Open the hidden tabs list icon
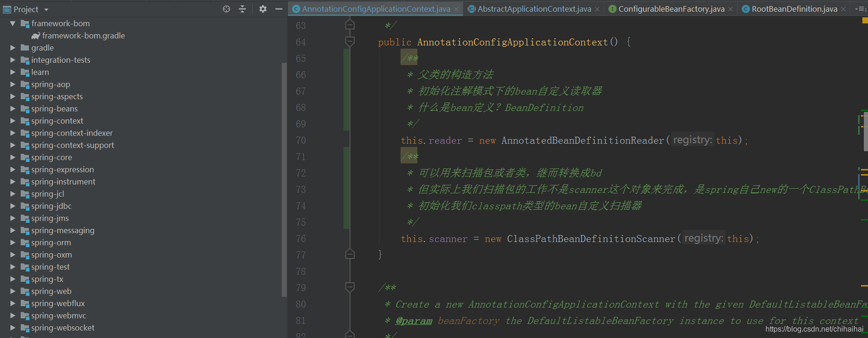 pyautogui.click(x=861, y=9)
